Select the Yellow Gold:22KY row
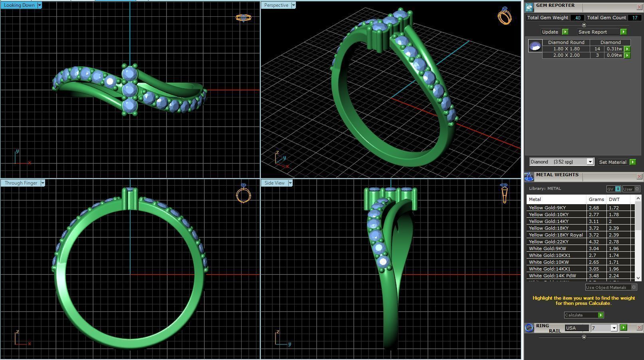 click(x=580, y=242)
